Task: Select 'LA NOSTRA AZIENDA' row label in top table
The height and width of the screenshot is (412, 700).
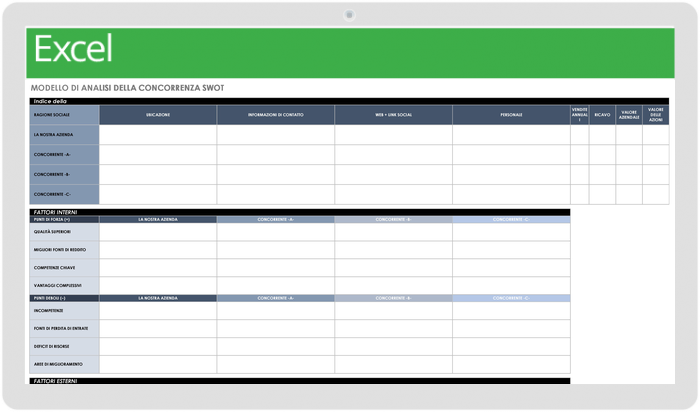Action: pos(64,134)
